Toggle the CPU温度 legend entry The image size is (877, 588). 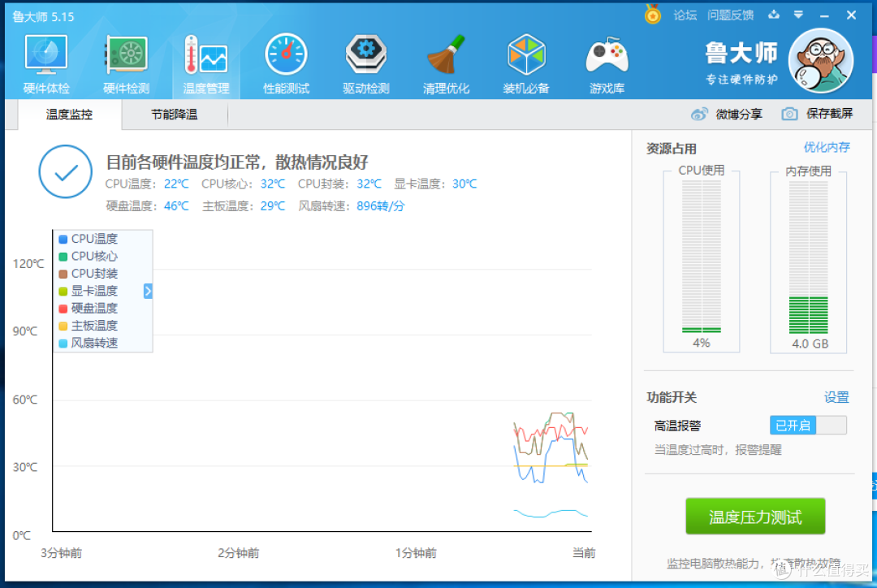click(x=89, y=239)
